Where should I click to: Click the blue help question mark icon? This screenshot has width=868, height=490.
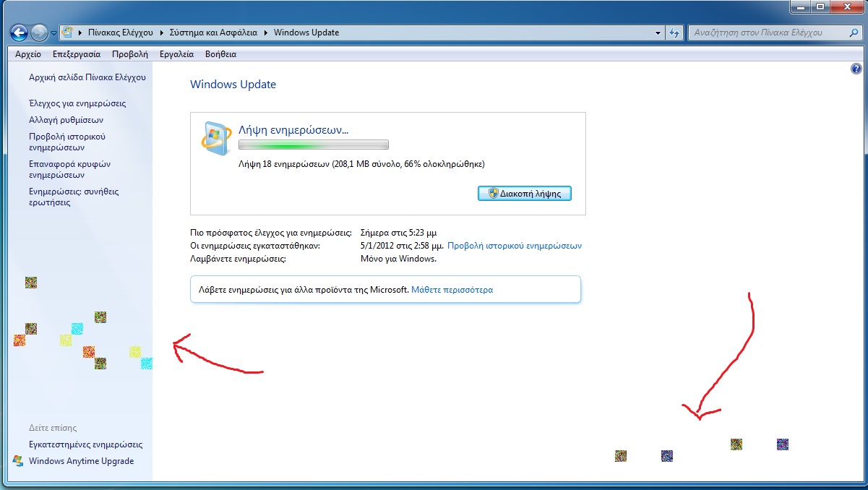[x=856, y=69]
